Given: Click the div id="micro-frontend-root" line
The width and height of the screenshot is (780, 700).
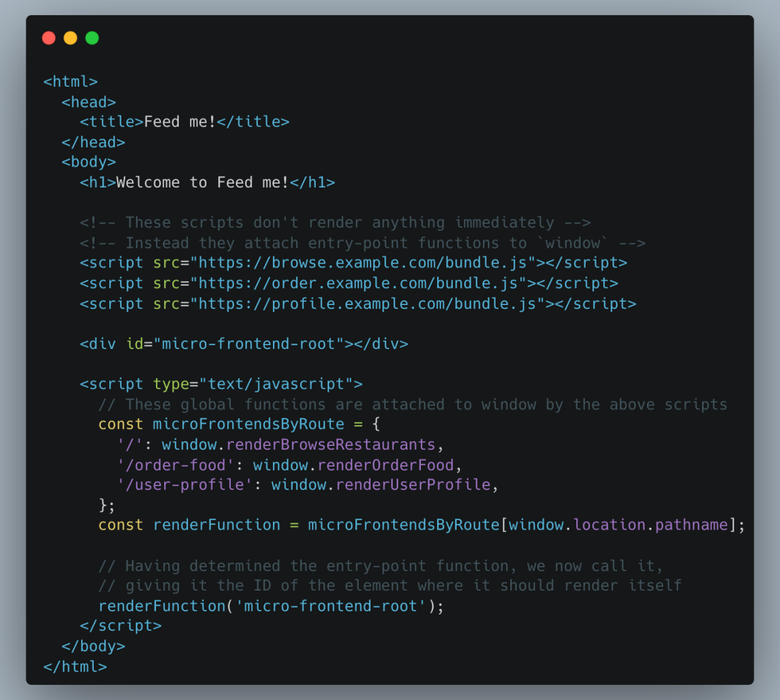Looking at the screenshot, I should [244, 344].
